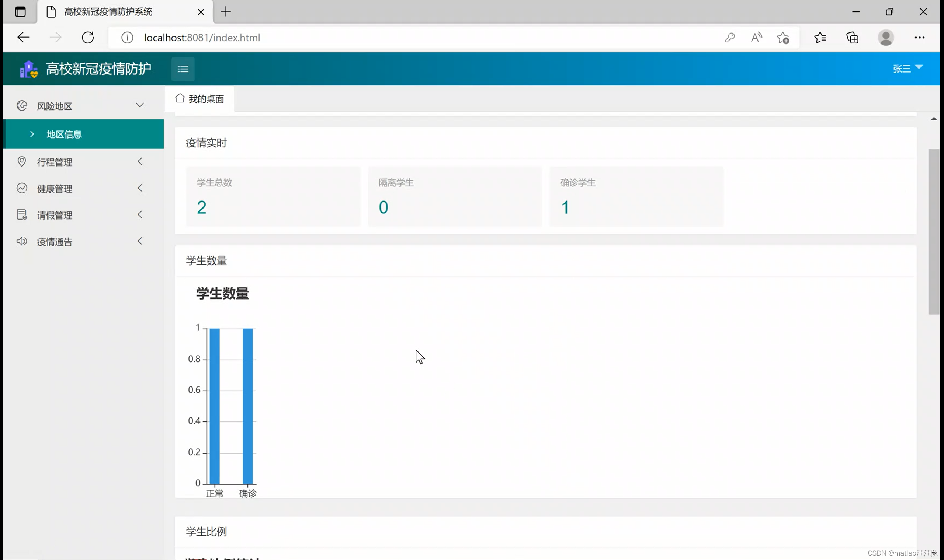Click the 请假管理 document icon
The width and height of the screenshot is (944, 560).
[x=22, y=215]
